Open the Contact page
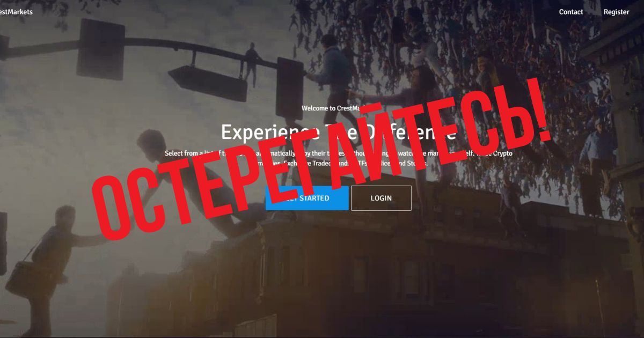 tap(571, 12)
